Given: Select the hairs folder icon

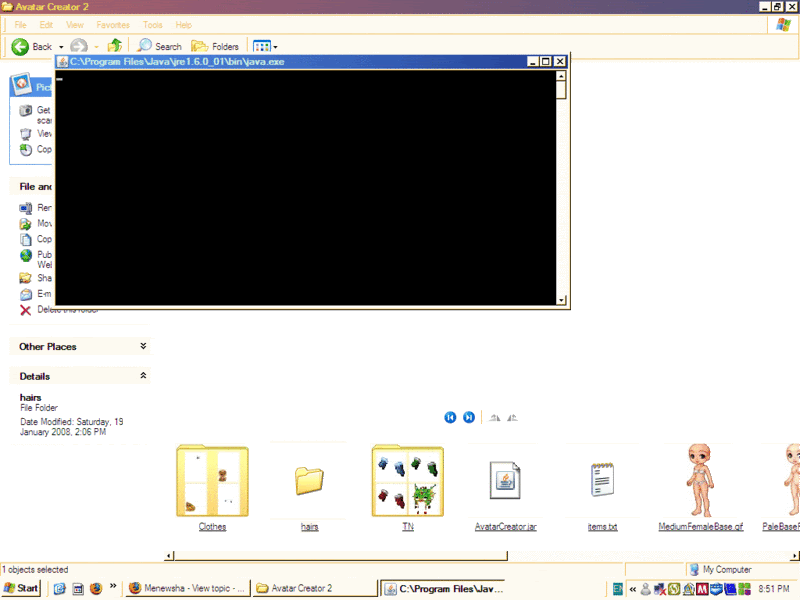Looking at the screenshot, I should tap(309, 481).
